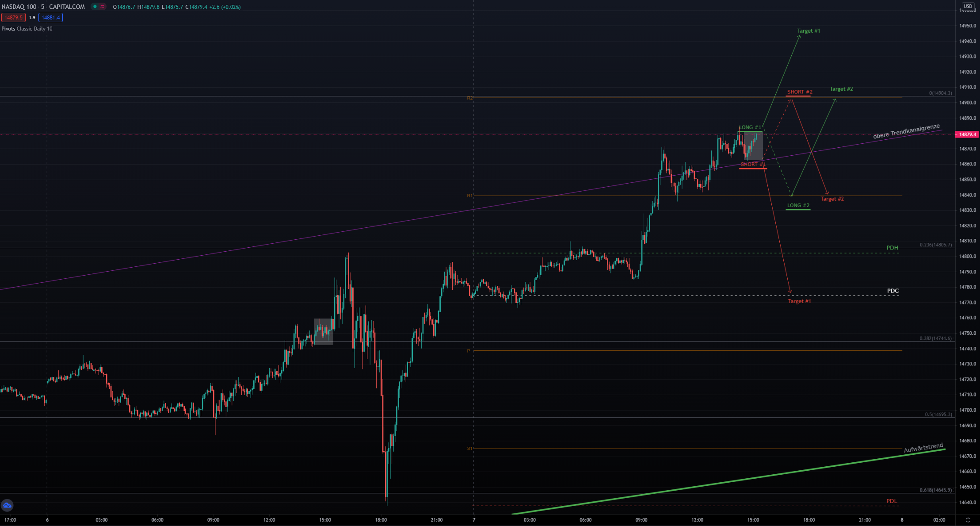Select the green Aufwärtstrend trendline label
980x526 pixels.
923,448
